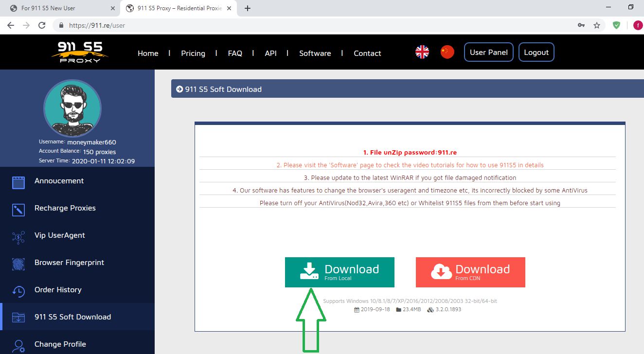Switch language with the Chinese flag icon
Screen dimensions: 644x354
447,52
